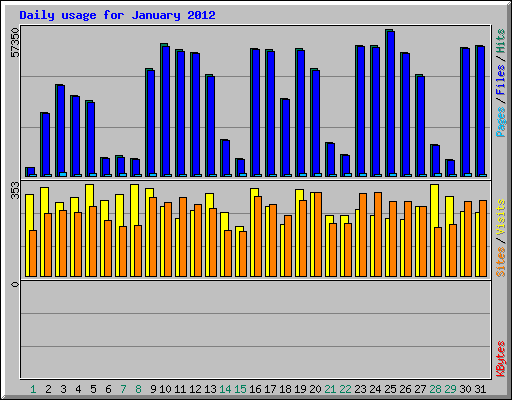Click day 14 on the x-axis
The image size is (512, 400).
tap(225, 389)
